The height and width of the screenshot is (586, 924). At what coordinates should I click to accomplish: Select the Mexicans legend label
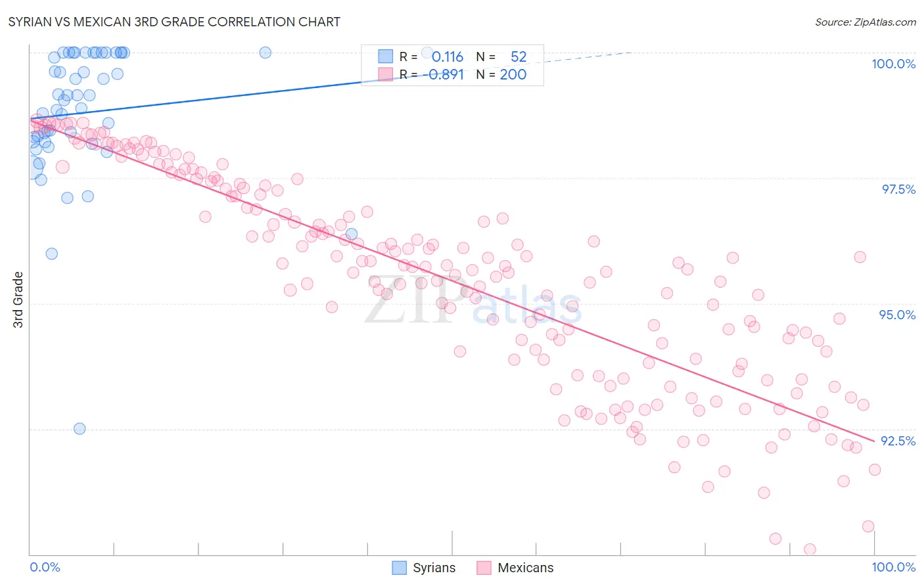click(526, 568)
